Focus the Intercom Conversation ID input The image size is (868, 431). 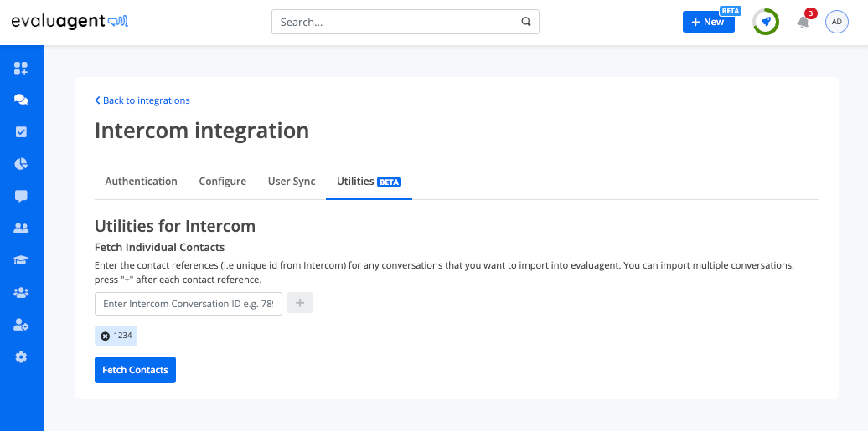(x=189, y=304)
